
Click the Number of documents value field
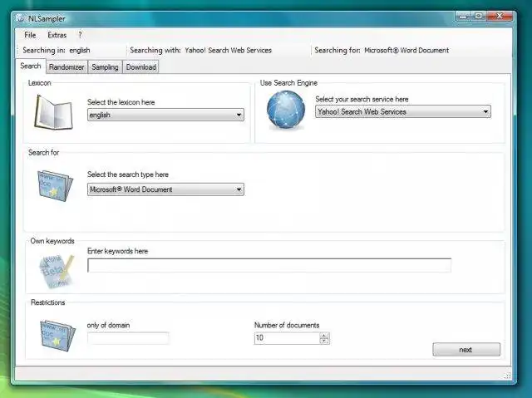click(x=287, y=338)
